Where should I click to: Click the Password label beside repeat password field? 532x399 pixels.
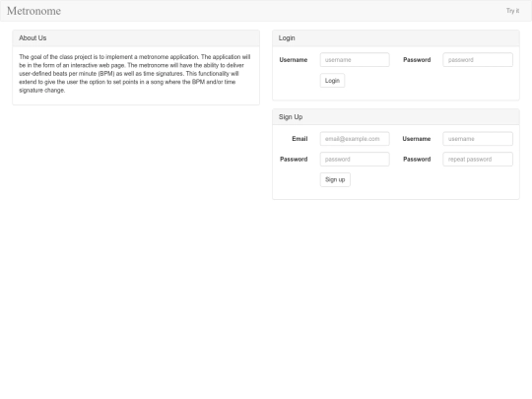[x=417, y=160]
